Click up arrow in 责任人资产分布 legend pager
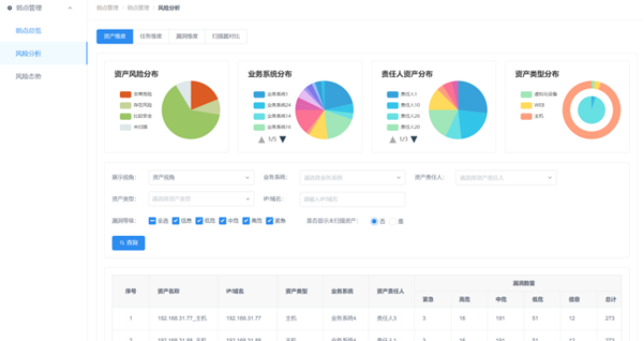 393,139
